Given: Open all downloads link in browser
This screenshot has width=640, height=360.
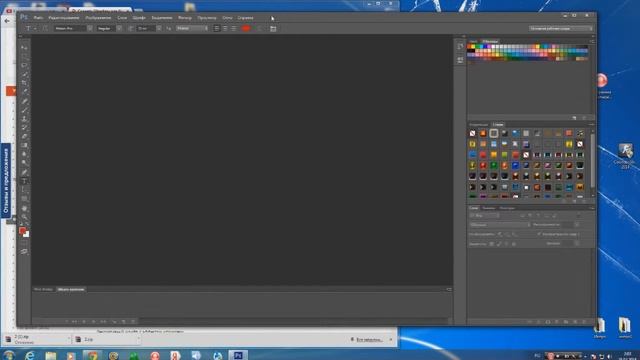Looking at the screenshot, I should [369, 340].
